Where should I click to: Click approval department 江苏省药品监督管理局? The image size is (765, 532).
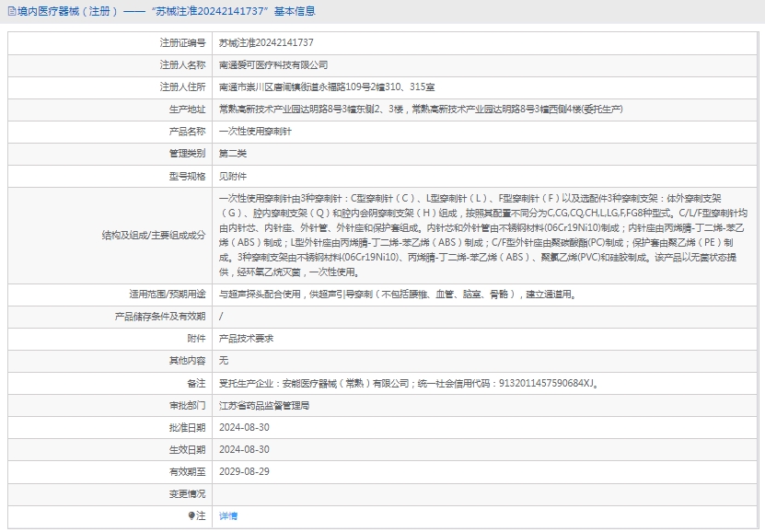[x=263, y=405]
